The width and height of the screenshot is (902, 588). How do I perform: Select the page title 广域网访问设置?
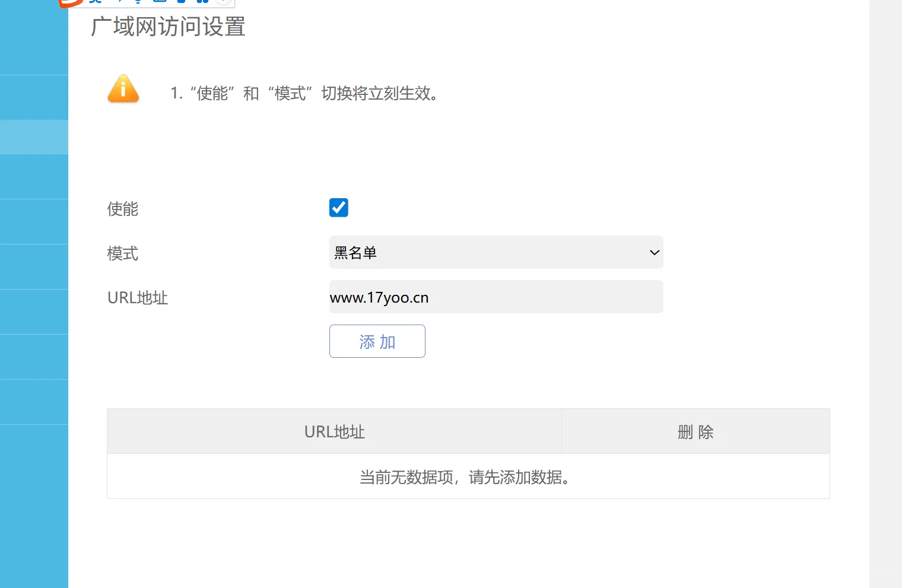pos(168,27)
